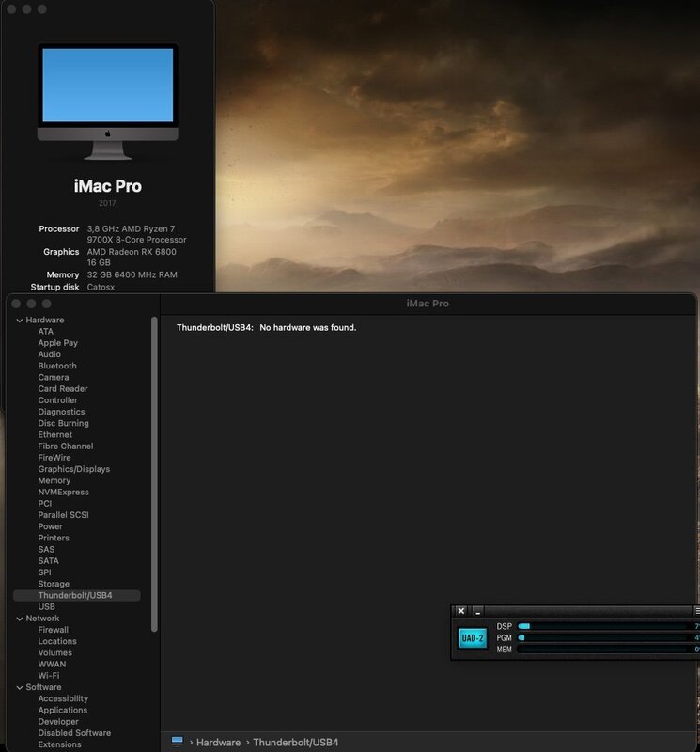Select Thunderbolt/USB4 in the sidebar

[x=77, y=596]
